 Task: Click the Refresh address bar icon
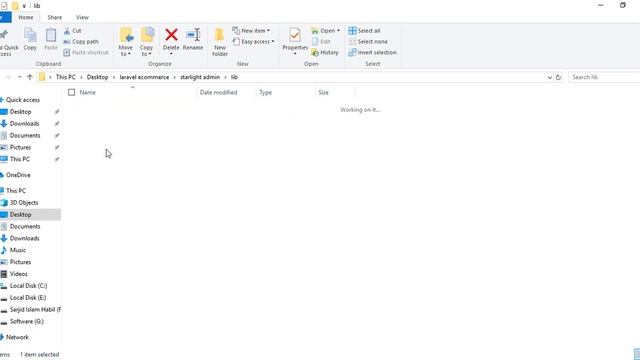(558, 77)
